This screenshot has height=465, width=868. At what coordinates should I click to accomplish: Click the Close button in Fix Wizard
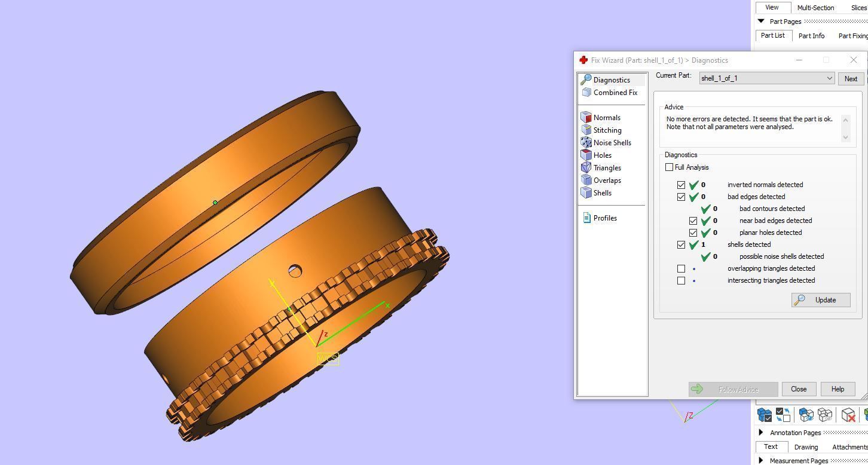click(799, 389)
